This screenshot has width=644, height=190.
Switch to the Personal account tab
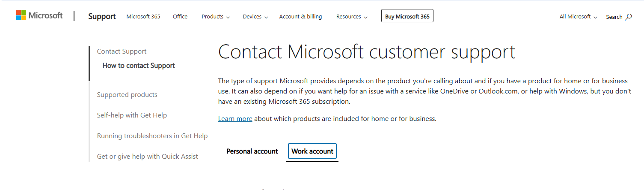[252, 151]
